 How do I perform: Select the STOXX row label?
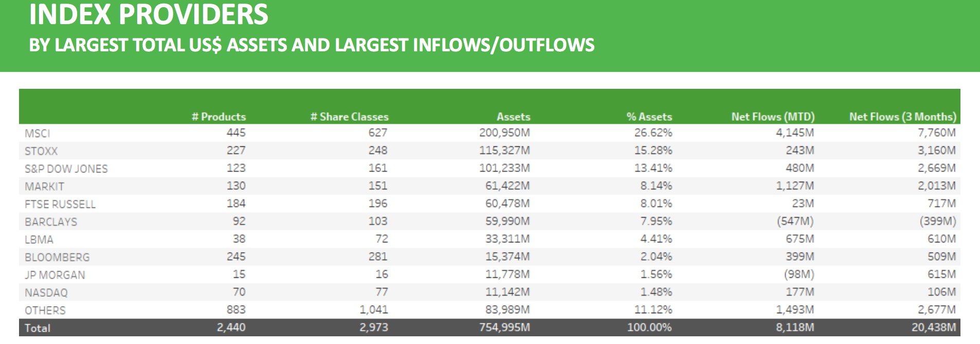(41, 151)
